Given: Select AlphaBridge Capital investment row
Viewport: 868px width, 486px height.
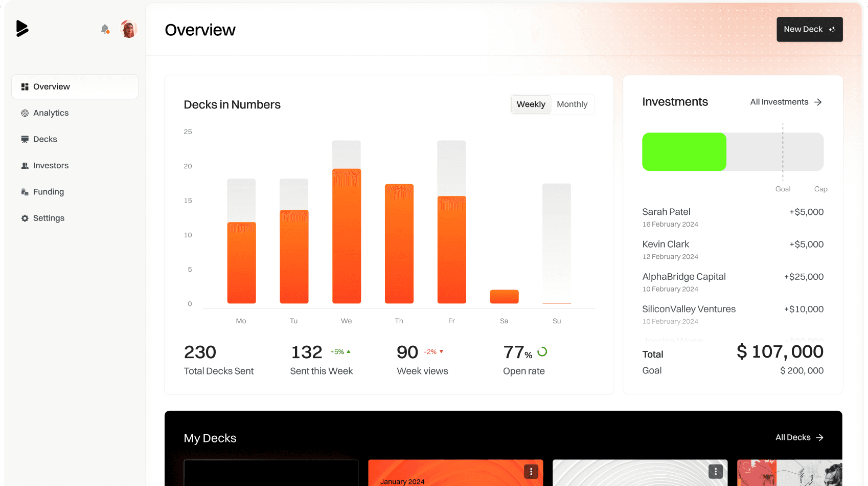Looking at the screenshot, I should tap(733, 282).
